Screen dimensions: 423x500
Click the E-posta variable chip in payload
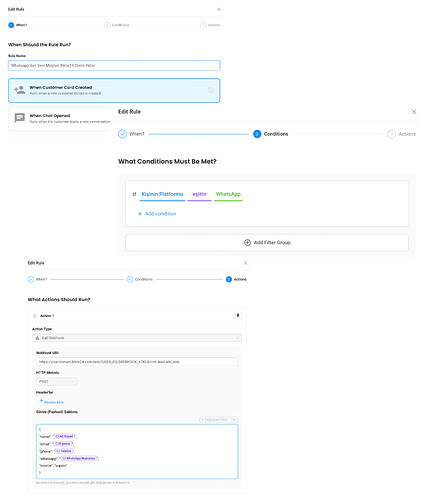pos(63,444)
